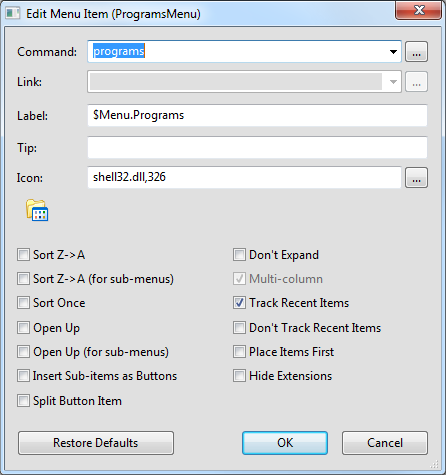The image size is (446, 475).
Task: Uncheck Track Recent Items
Action: 239,303
